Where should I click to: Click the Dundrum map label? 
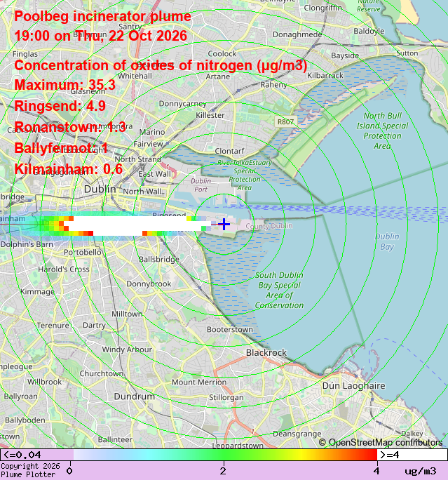point(134,396)
